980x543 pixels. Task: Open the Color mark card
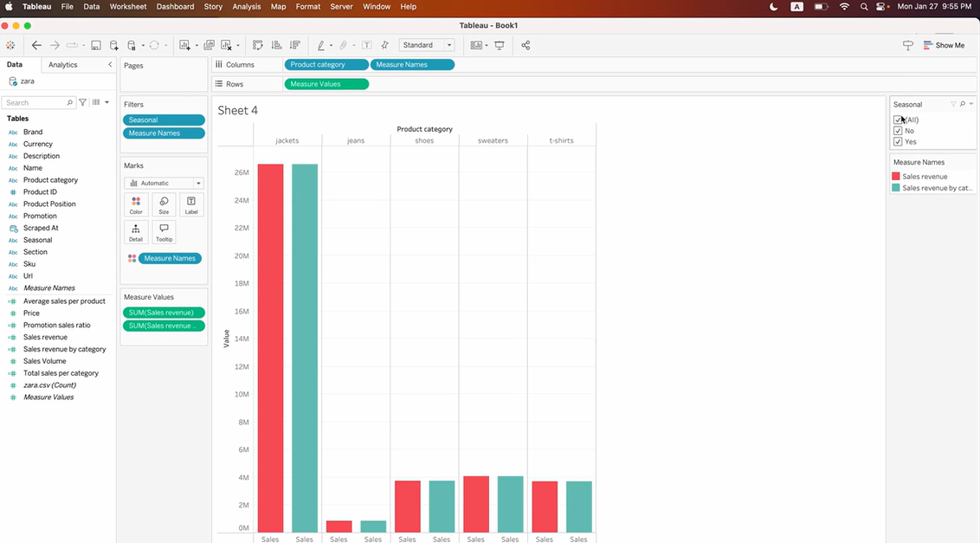(136, 205)
